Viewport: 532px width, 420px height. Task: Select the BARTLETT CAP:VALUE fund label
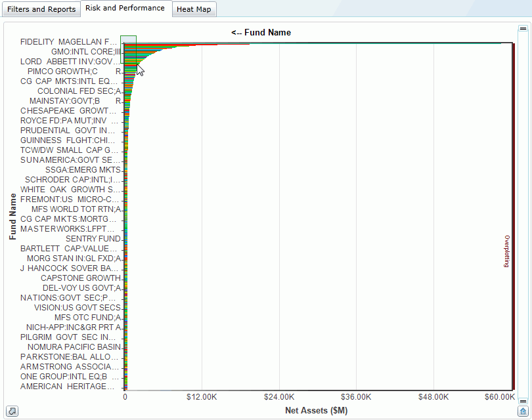(68, 248)
